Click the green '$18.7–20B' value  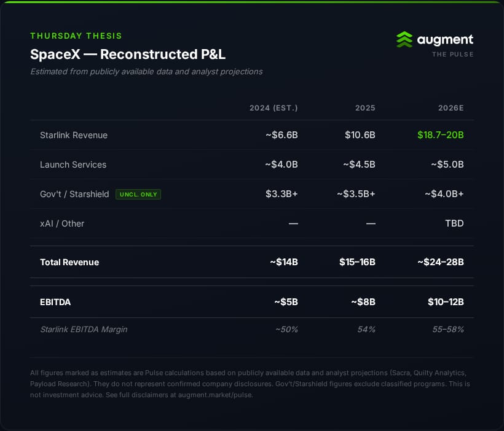[x=440, y=135]
